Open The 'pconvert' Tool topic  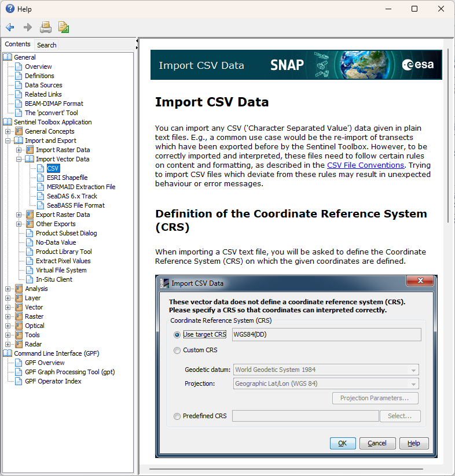pos(52,113)
